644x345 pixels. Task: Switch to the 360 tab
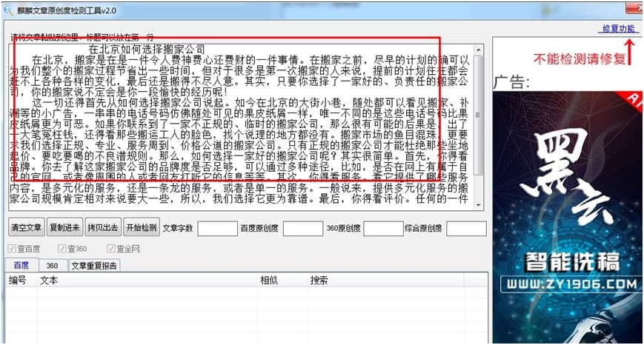52,266
